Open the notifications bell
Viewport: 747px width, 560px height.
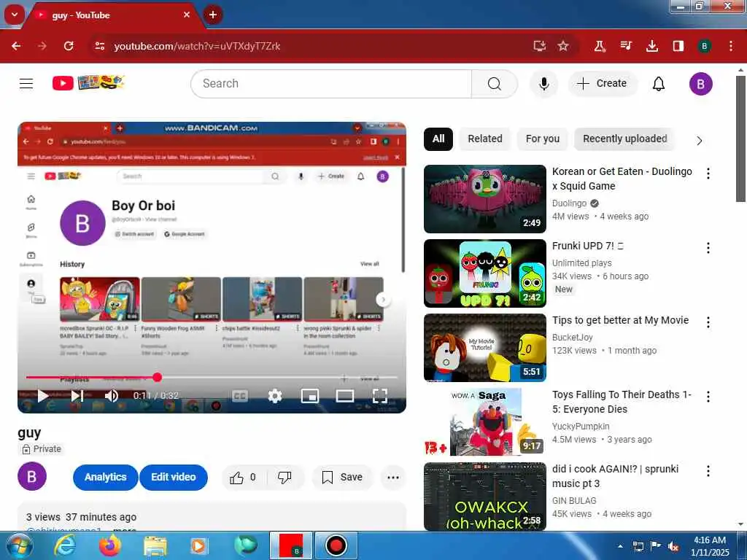pyautogui.click(x=659, y=84)
